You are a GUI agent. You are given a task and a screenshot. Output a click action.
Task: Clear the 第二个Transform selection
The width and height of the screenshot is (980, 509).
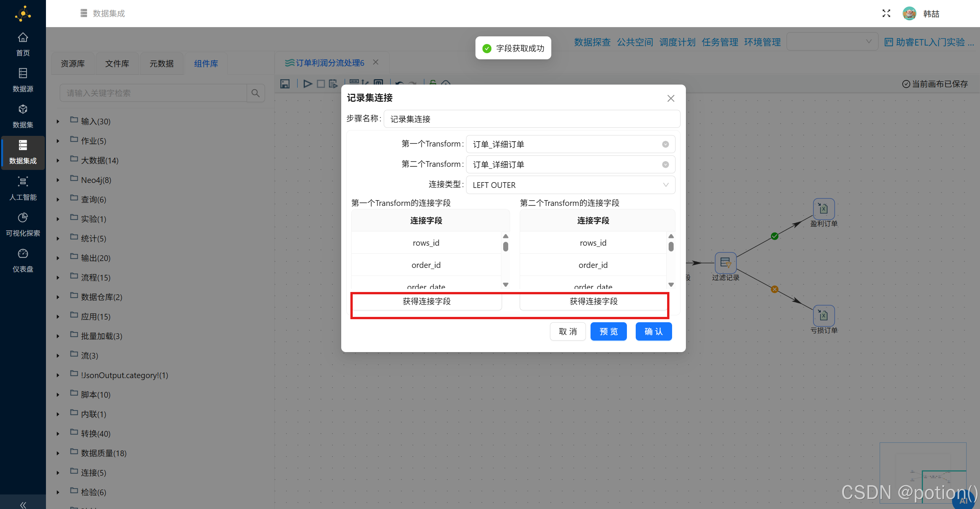click(665, 165)
